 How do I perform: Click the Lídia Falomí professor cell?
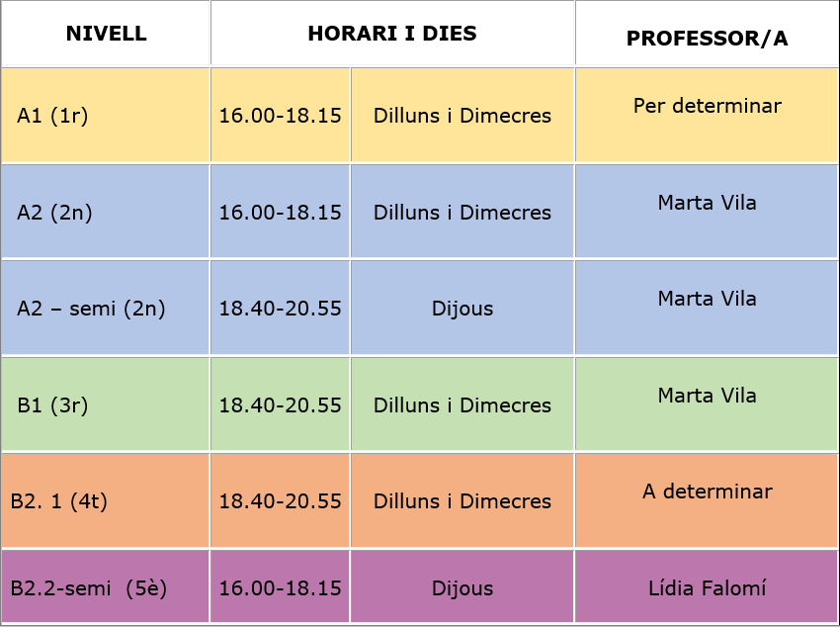(x=707, y=586)
